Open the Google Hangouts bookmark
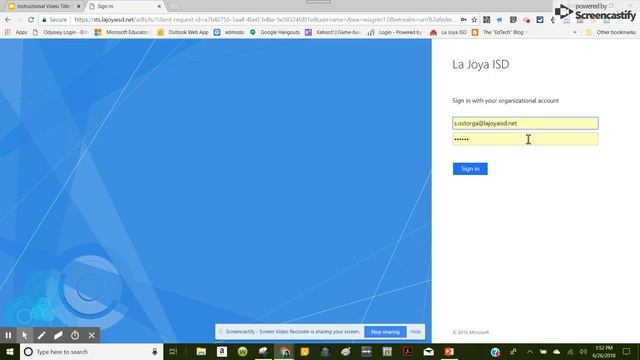Viewport: 640px width, 360px height. coord(275,32)
